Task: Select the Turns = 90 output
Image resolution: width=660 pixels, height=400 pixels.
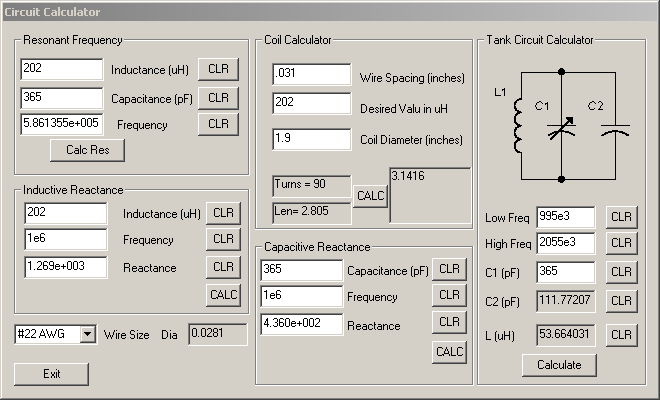Action: point(311,186)
